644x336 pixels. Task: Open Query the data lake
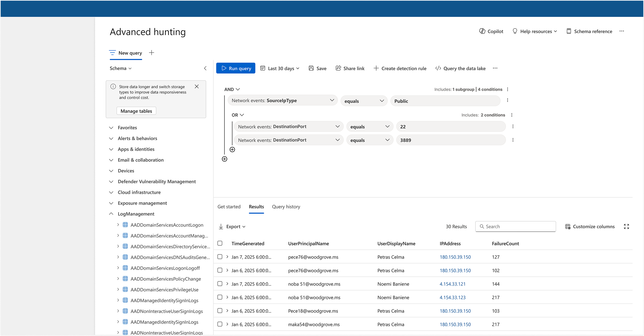click(x=460, y=68)
